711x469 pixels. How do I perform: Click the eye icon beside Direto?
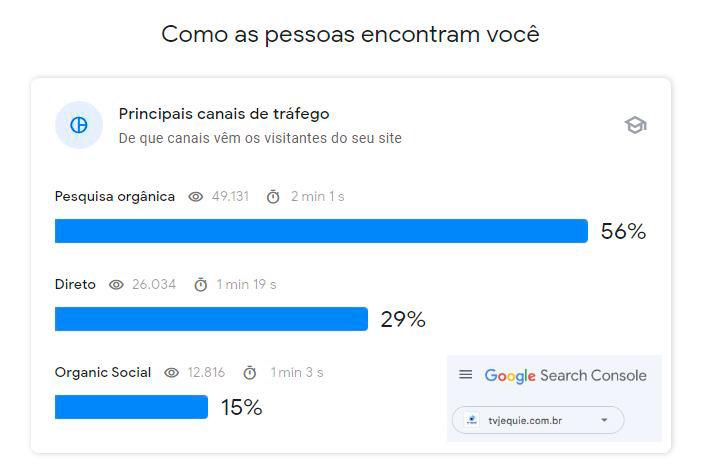click(x=116, y=285)
